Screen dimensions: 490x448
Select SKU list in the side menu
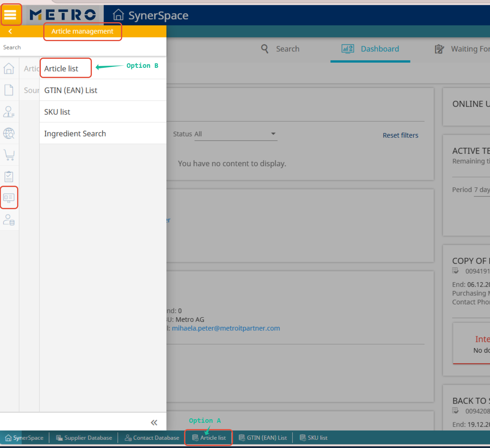103,112
